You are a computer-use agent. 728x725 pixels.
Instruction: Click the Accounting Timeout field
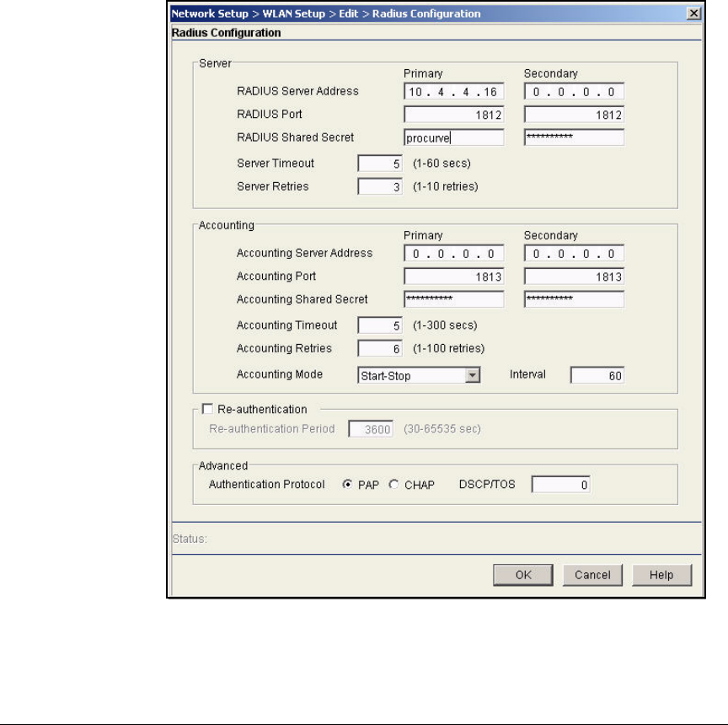click(x=380, y=325)
